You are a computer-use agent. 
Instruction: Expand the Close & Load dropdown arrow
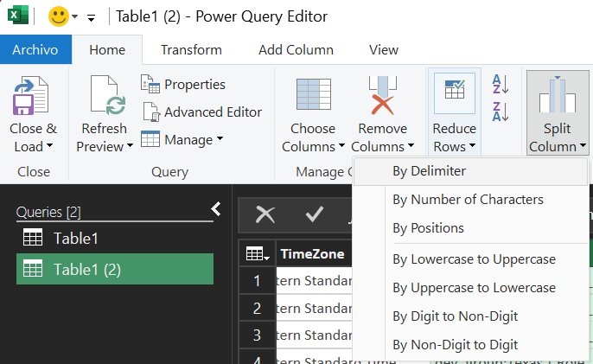(x=49, y=145)
